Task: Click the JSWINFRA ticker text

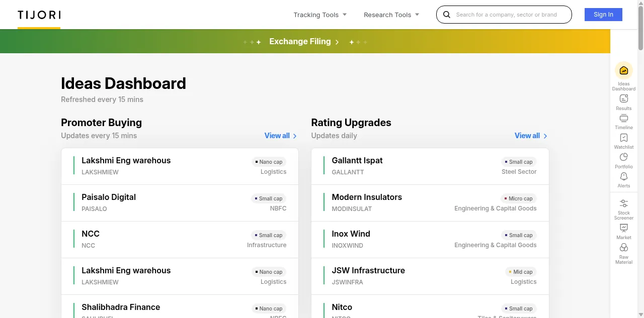Action: (x=347, y=282)
